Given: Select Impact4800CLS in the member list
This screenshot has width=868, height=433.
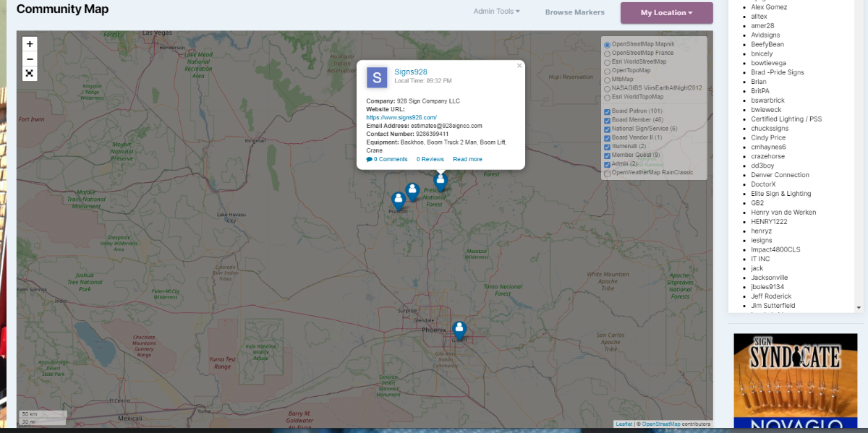Looking at the screenshot, I should tap(775, 249).
